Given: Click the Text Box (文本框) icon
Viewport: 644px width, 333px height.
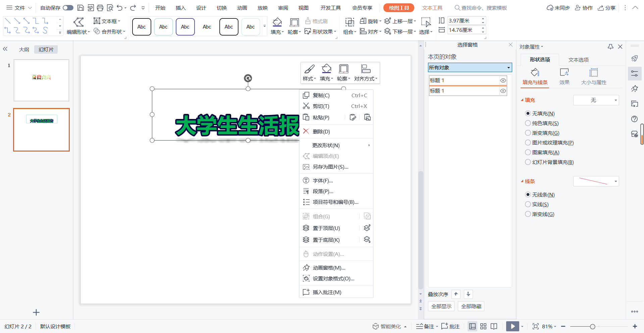Looking at the screenshot, I should (x=97, y=21).
